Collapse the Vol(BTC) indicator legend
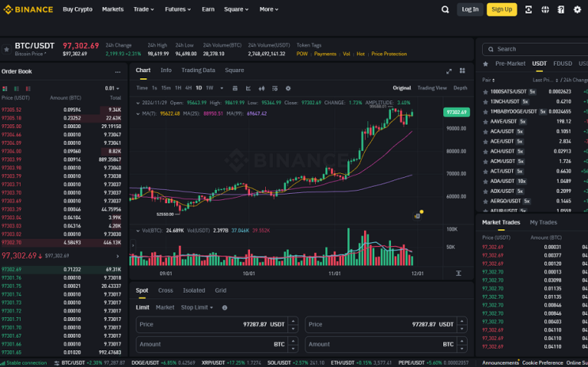This screenshot has width=588, height=367. (138, 230)
